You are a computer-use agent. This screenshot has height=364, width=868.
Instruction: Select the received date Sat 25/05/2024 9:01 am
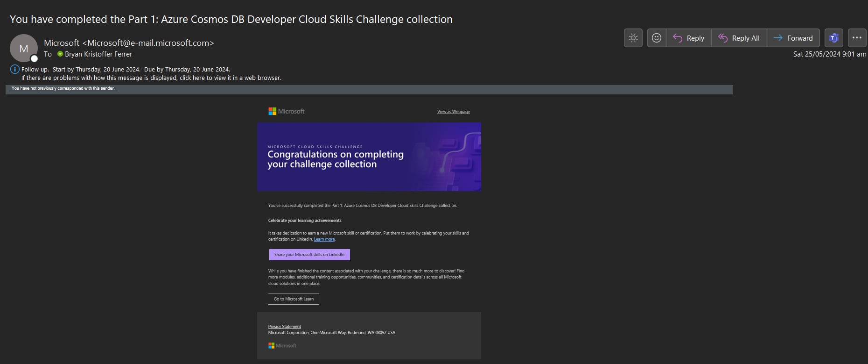tap(830, 54)
